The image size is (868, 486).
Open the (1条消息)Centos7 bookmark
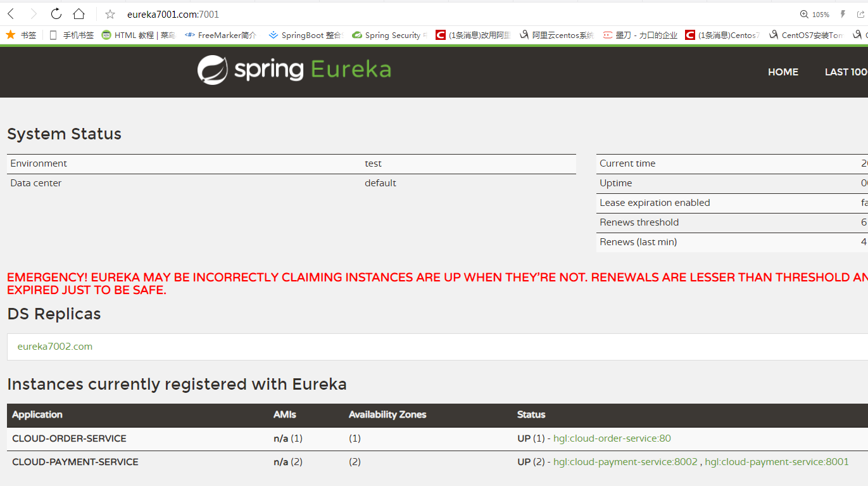pos(722,35)
